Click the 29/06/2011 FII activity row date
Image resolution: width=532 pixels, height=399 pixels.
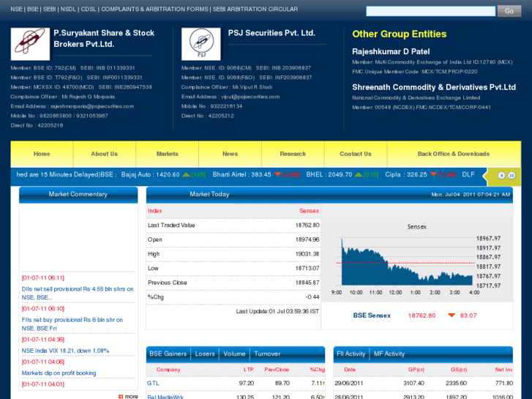349,383
